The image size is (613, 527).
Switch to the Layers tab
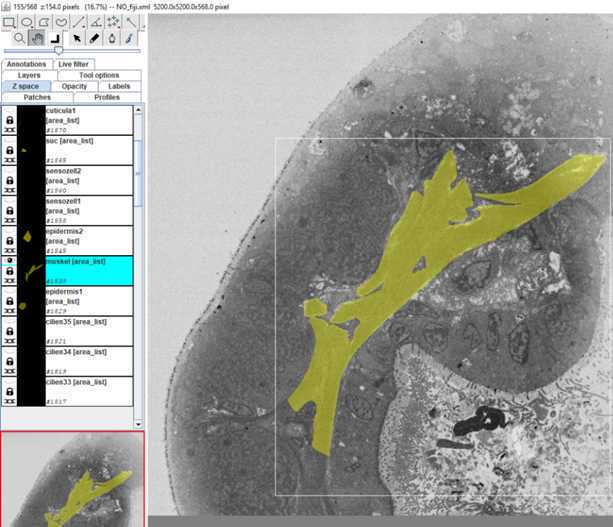click(29, 75)
